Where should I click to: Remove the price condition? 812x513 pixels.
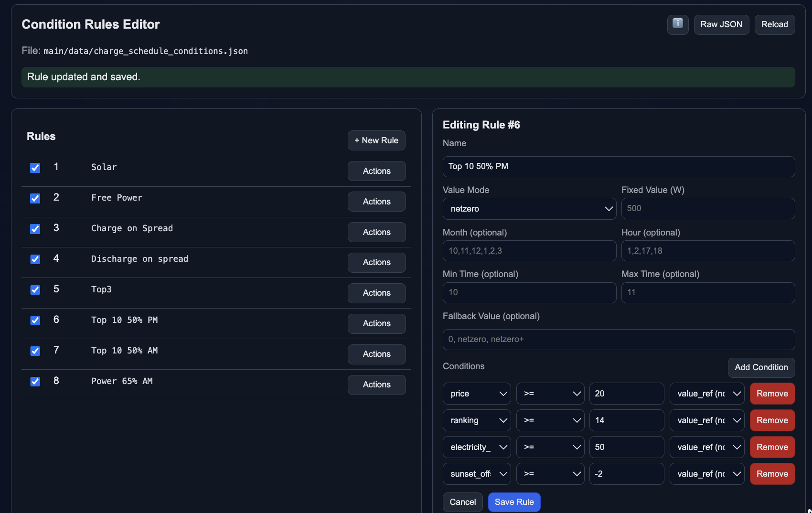(772, 394)
